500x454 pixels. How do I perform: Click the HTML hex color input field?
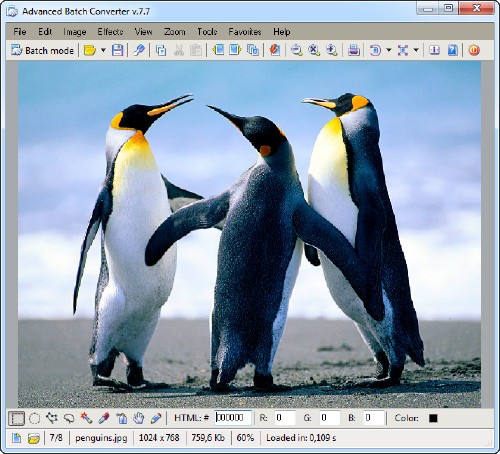pos(233,418)
